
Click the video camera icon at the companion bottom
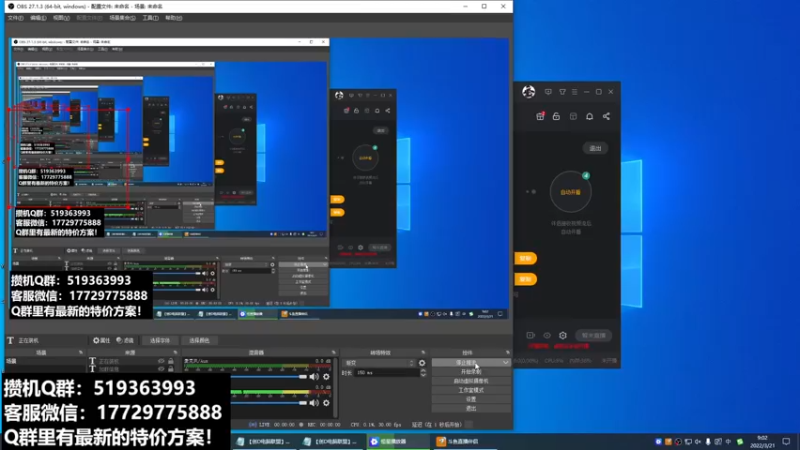point(531,335)
